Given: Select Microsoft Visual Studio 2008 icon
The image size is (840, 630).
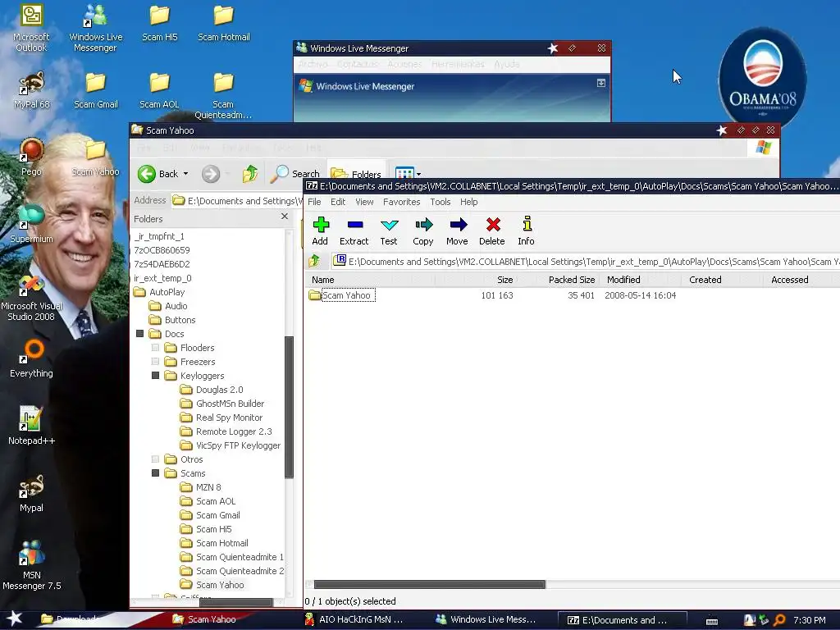Looking at the screenshot, I should pos(31,297).
